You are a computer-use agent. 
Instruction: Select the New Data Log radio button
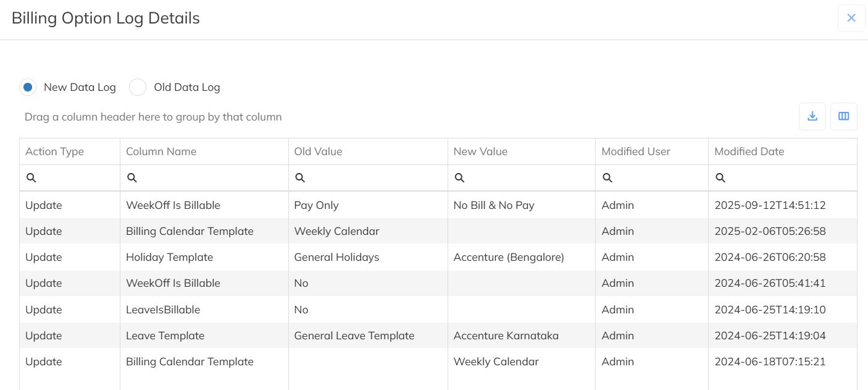[28, 87]
